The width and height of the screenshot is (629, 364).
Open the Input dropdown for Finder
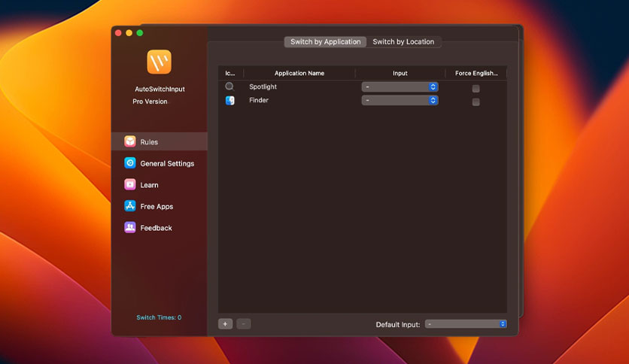click(x=400, y=100)
